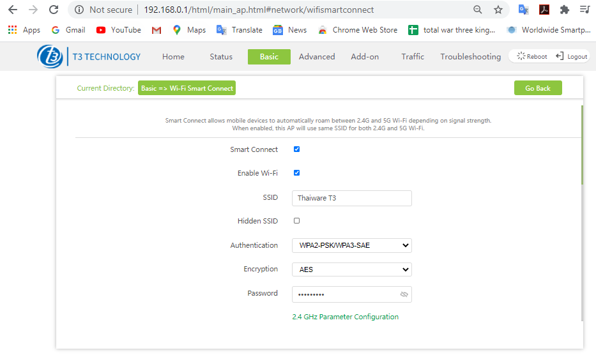
Task: Open the Authentication dropdown
Action: [351, 245]
